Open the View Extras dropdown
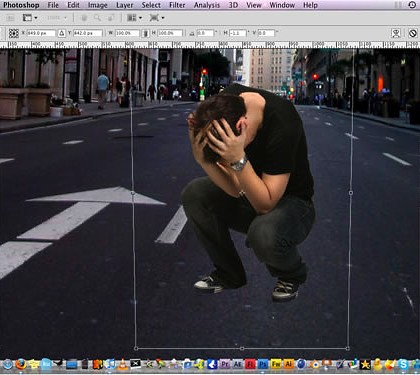420x375 pixels. (x=30, y=18)
